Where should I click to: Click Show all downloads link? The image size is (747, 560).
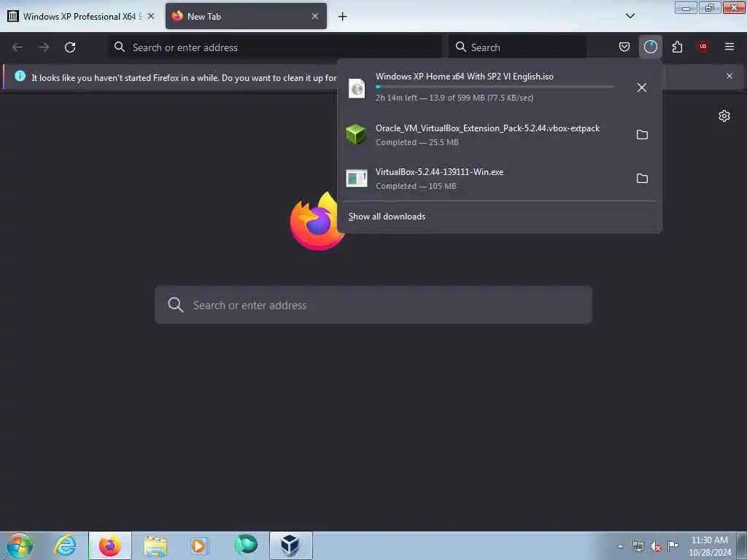[x=387, y=217]
